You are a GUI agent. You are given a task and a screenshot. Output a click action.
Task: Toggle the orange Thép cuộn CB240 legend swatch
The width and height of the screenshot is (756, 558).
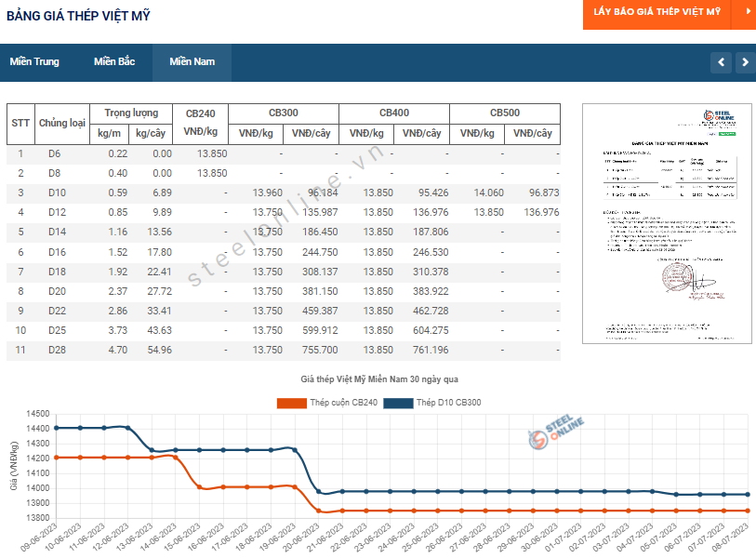coord(292,403)
